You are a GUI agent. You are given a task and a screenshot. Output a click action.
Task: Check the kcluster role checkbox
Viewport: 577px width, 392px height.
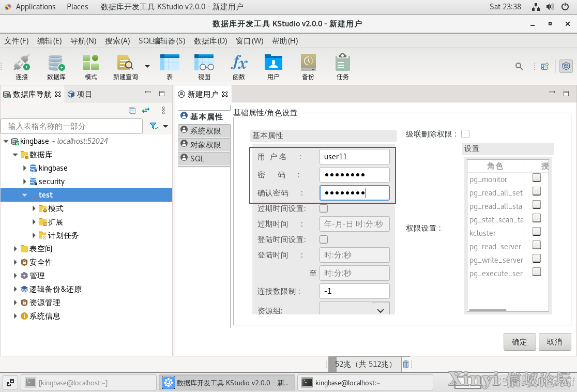point(537,231)
